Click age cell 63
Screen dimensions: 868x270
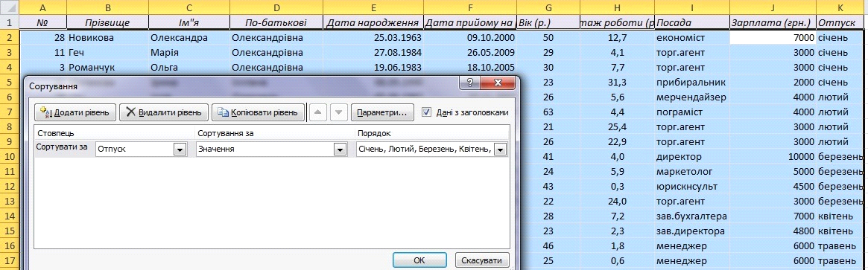pyautogui.click(x=548, y=112)
